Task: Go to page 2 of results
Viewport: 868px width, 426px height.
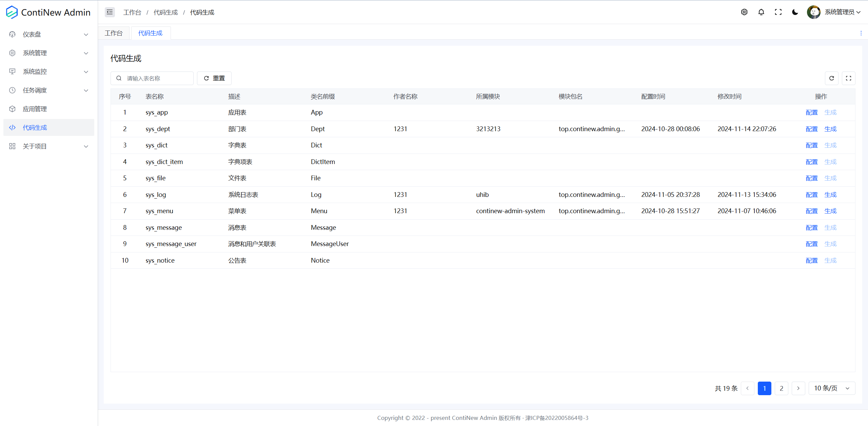Action: tap(781, 388)
